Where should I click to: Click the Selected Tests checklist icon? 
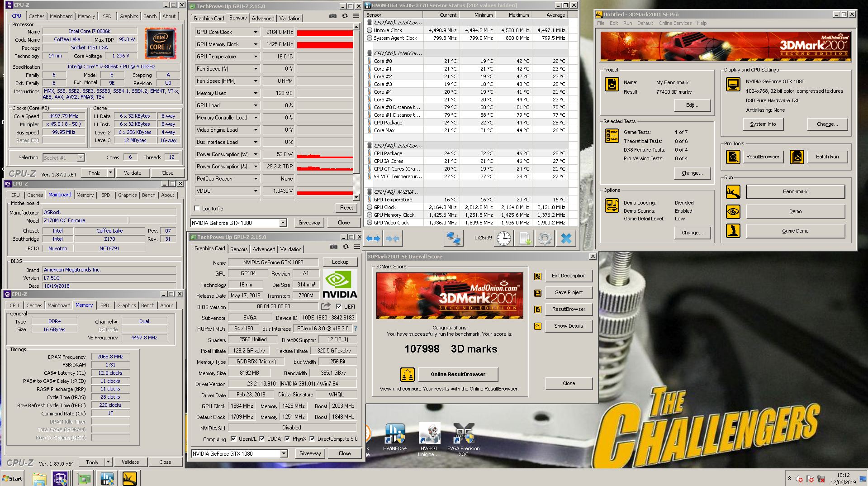(612, 136)
